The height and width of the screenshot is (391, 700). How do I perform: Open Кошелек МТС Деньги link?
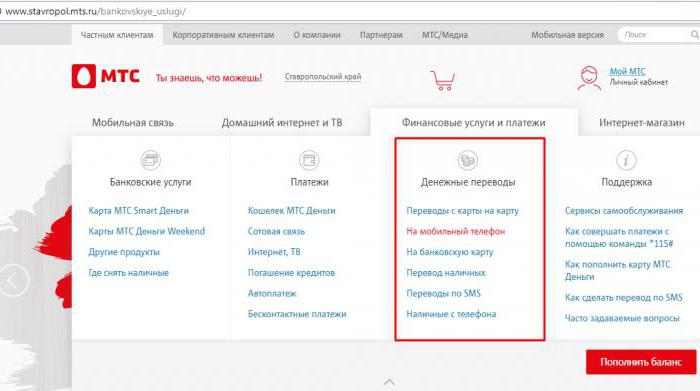pyautogui.click(x=292, y=211)
